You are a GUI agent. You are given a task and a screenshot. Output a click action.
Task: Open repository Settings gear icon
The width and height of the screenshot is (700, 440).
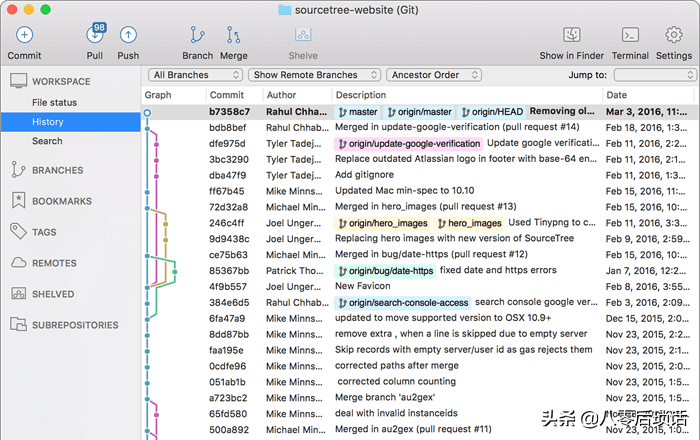point(674,34)
